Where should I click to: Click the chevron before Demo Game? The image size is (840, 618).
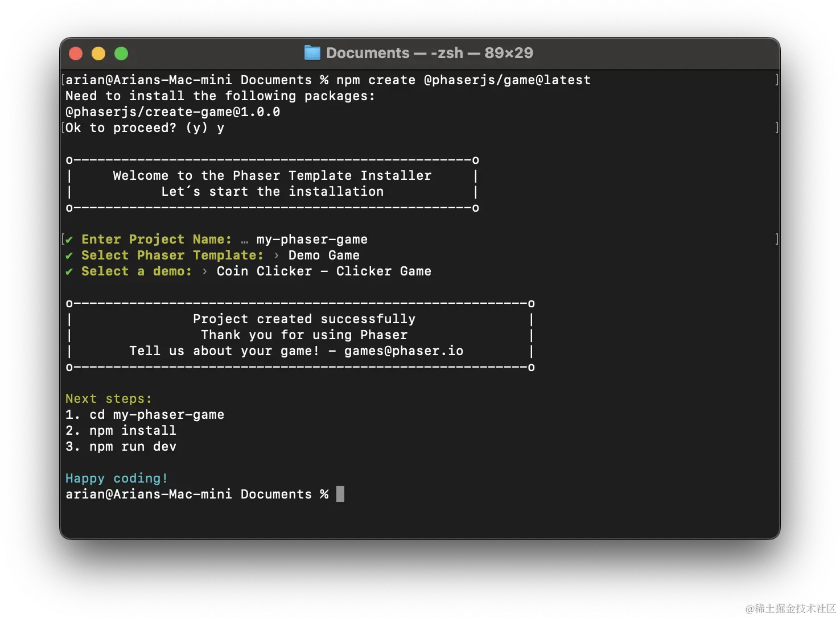pos(277,256)
